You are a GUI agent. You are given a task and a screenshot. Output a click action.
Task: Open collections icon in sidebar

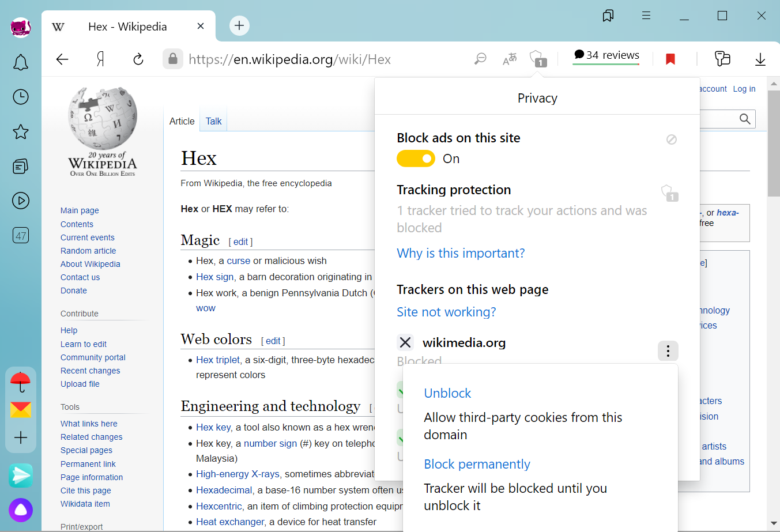coord(21,166)
